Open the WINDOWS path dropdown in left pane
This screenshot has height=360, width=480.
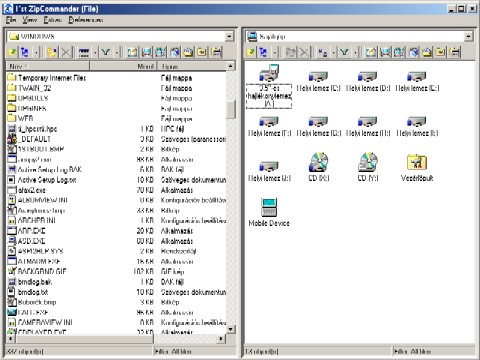[x=229, y=36]
